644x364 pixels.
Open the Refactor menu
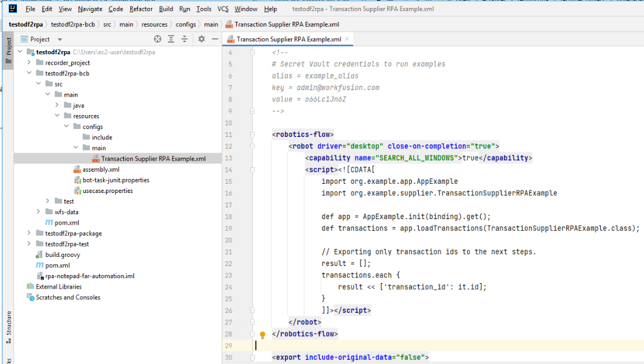(x=141, y=9)
